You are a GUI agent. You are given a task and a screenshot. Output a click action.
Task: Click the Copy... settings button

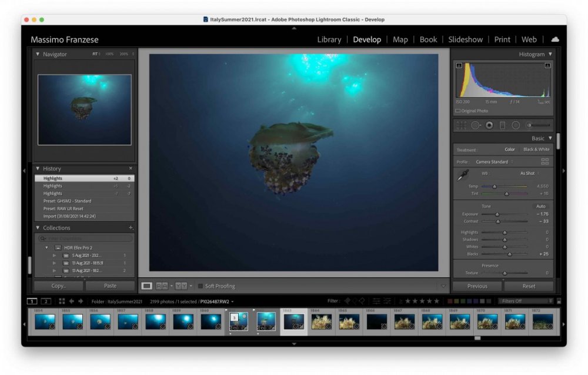point(58,286)
